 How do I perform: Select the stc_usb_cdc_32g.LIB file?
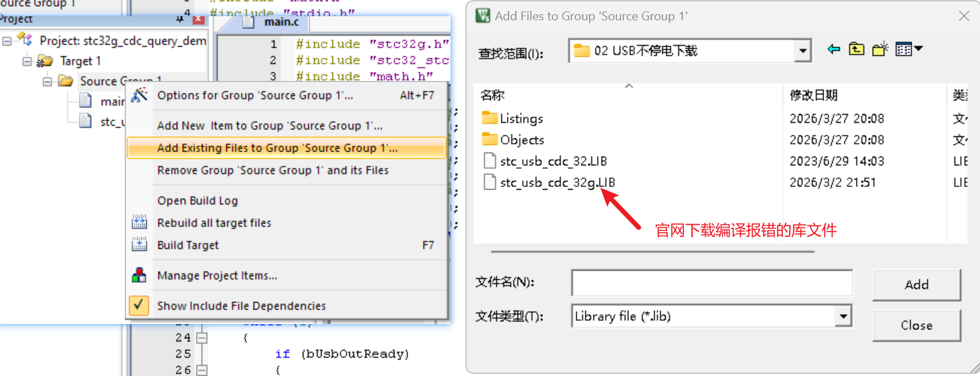point(557,183)
